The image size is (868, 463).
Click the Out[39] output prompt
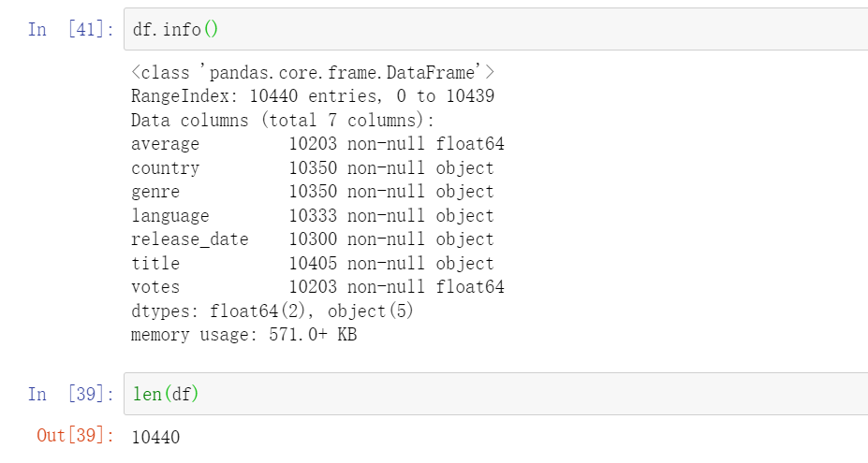coord(74,436)
